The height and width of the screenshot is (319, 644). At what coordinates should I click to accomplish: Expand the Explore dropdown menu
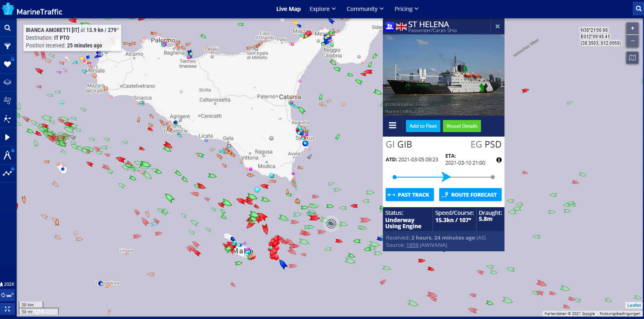[x=323, y=9]
